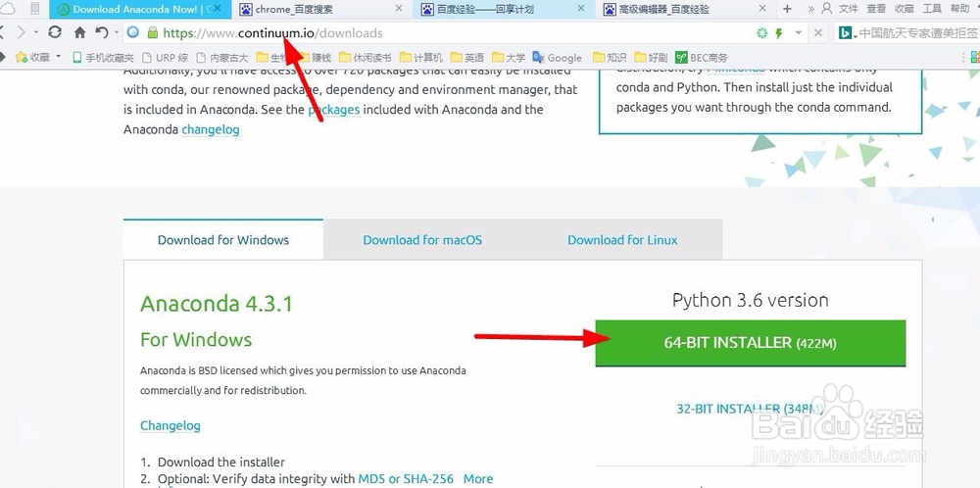Screen dimensions: 980x488
Task: Open 手机收藏夹 bookmark
Action: tap(103, 58)
